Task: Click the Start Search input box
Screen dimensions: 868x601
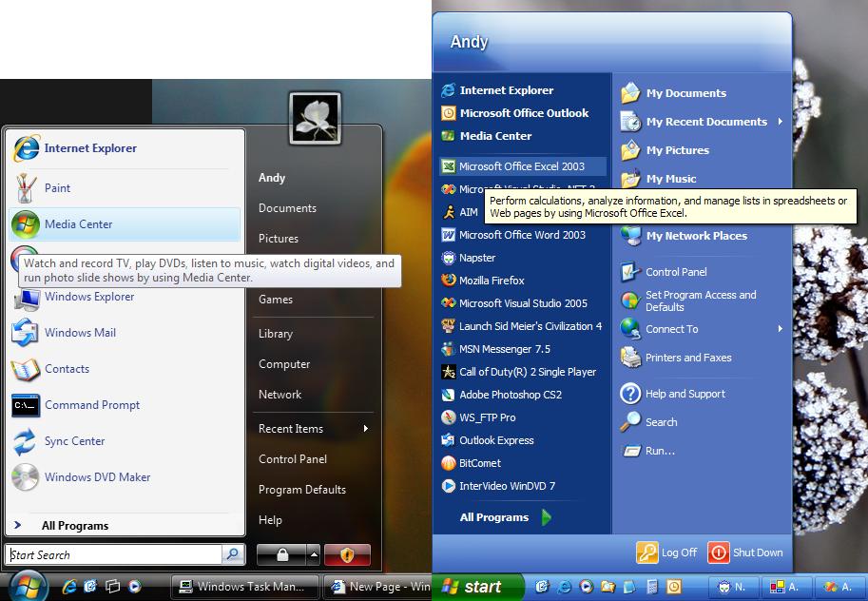Action: pyautogui.click(x=114, y=554)
